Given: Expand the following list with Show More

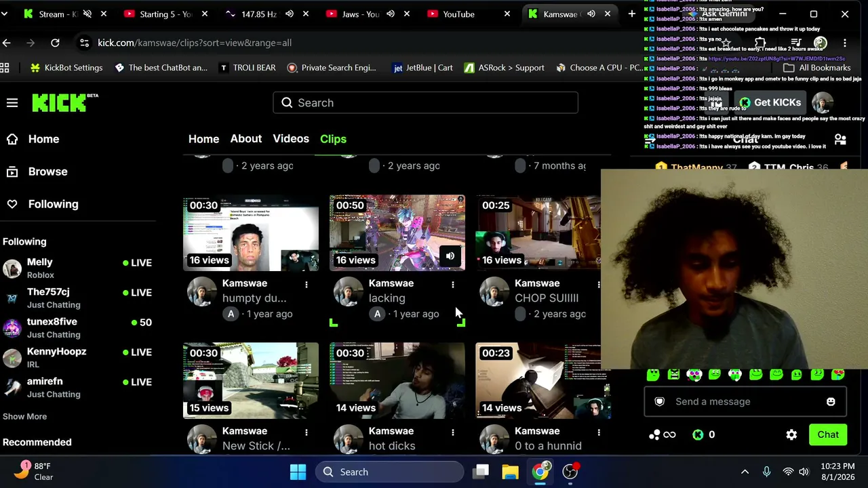Looking at the screenshot, I should click(24, 416).
